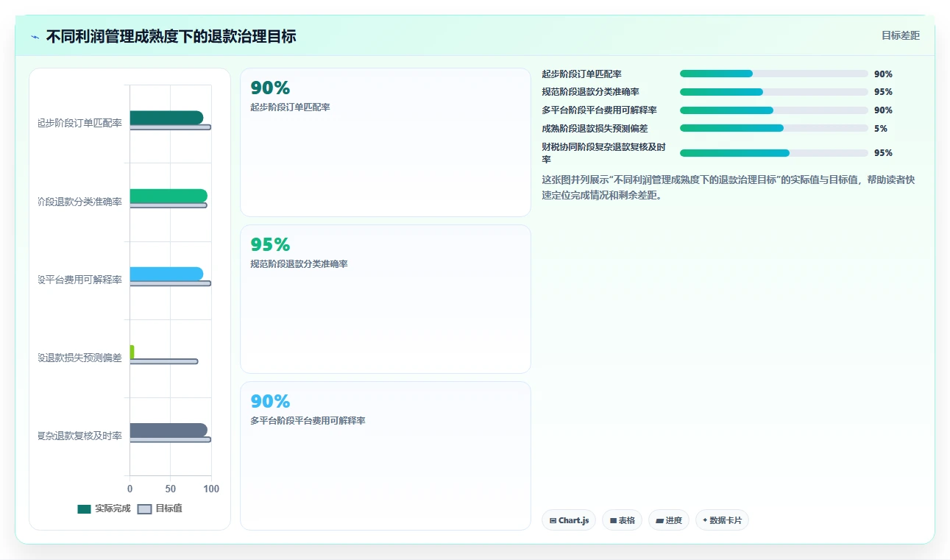950x560 pixels.
Task: Click the 成熟阶段退款损失预测偏差 progress bar
Action: 774,128
